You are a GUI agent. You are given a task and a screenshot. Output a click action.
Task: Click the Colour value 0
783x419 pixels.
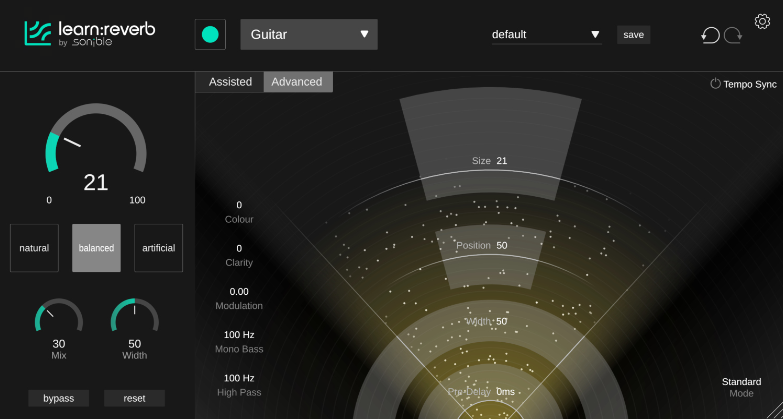(239, 205)
